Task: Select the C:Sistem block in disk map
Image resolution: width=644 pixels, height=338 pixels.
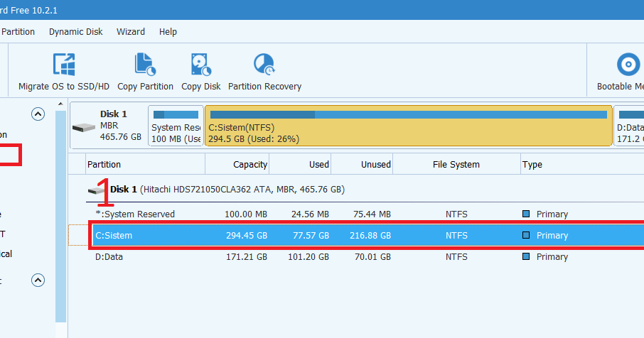Action: point(408,126)
